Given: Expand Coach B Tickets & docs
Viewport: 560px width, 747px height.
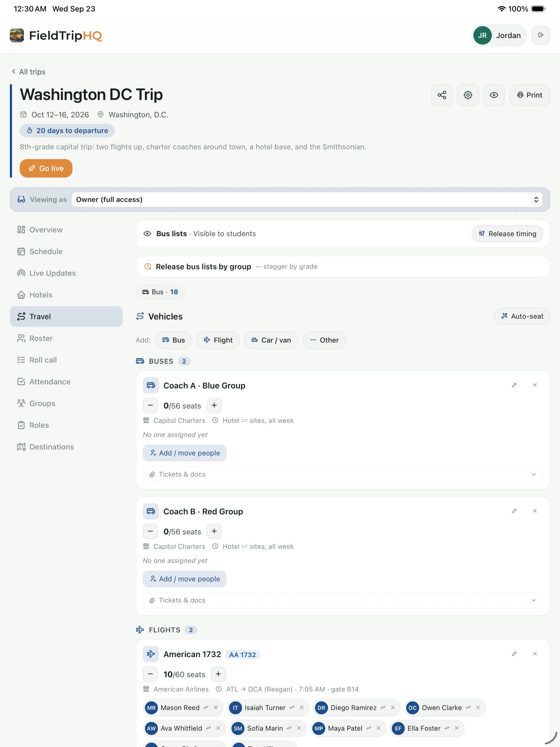Looking at the screenshot, I should point(343,601).
